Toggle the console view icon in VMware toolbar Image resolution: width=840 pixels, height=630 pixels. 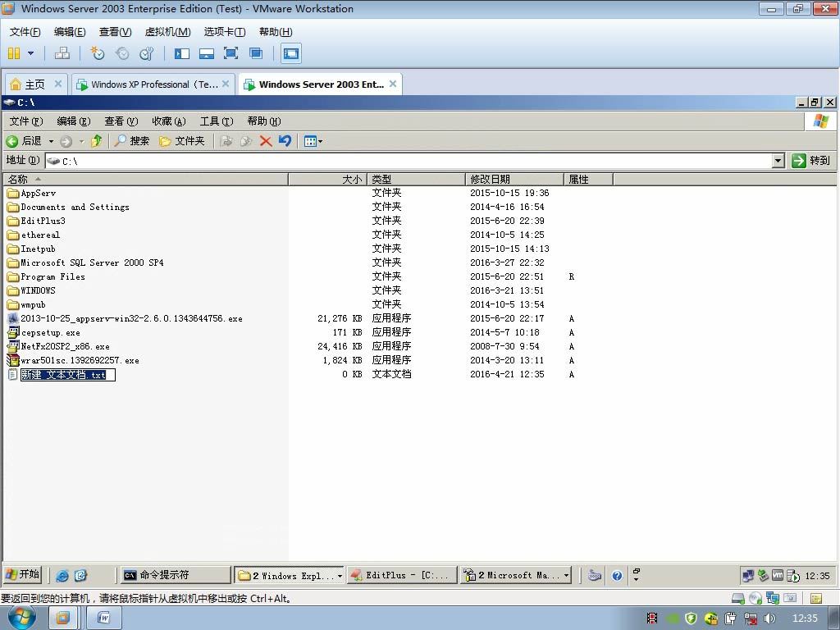pyautogui.click(x=291, y=53)
